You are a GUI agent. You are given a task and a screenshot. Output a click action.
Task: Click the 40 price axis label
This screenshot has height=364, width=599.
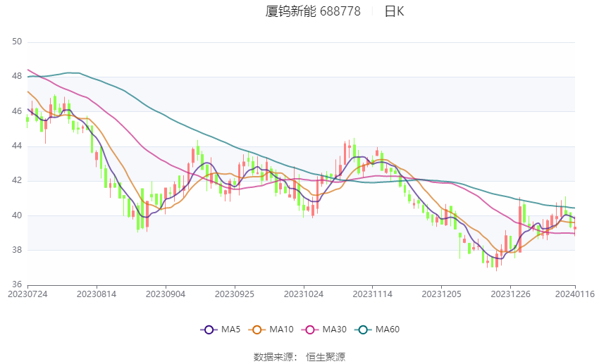point(17,215)
